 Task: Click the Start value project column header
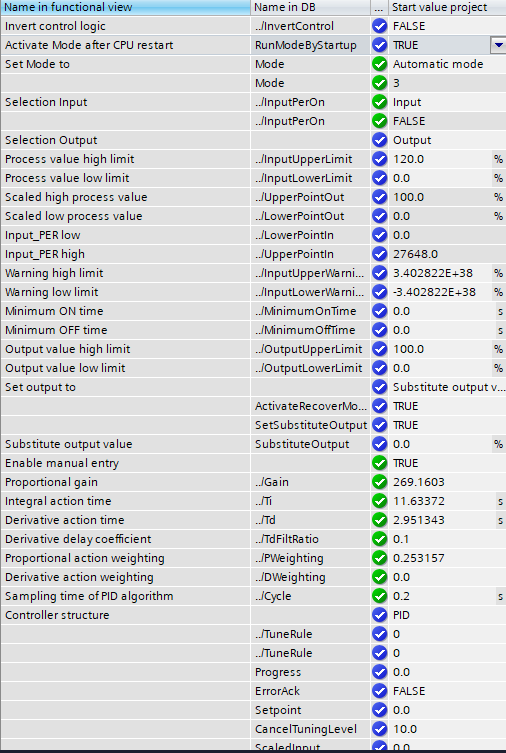tap(447, 7)
